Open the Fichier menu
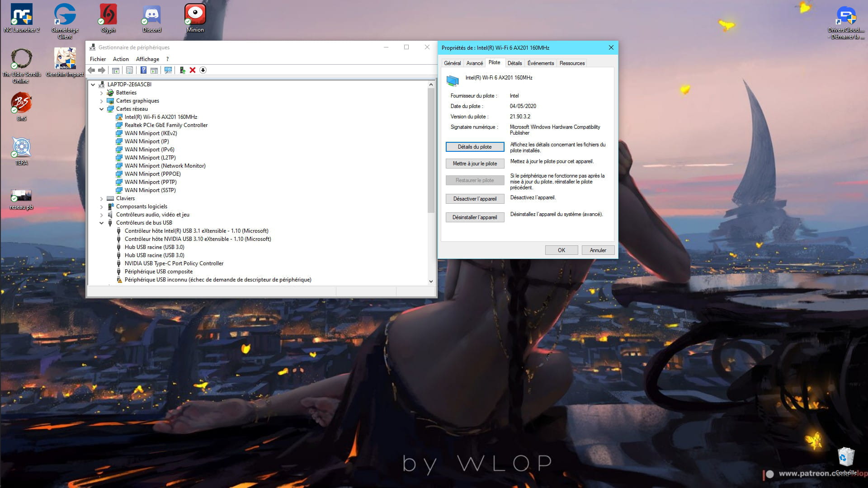 (x=98, y=59)
